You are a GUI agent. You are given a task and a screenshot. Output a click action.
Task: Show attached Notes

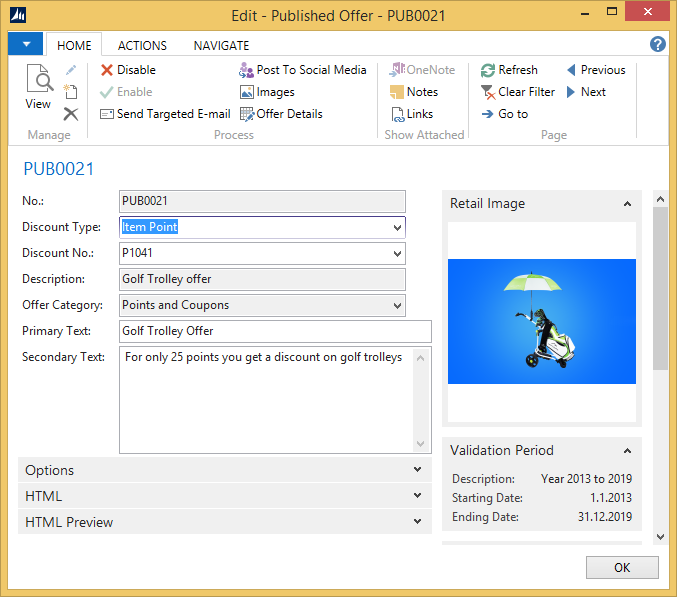click(x=414, y=92)
